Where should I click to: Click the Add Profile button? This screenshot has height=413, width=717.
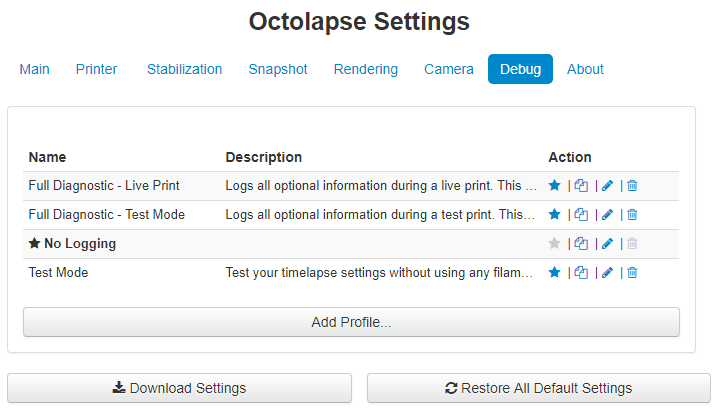click(x=351, y=322)
